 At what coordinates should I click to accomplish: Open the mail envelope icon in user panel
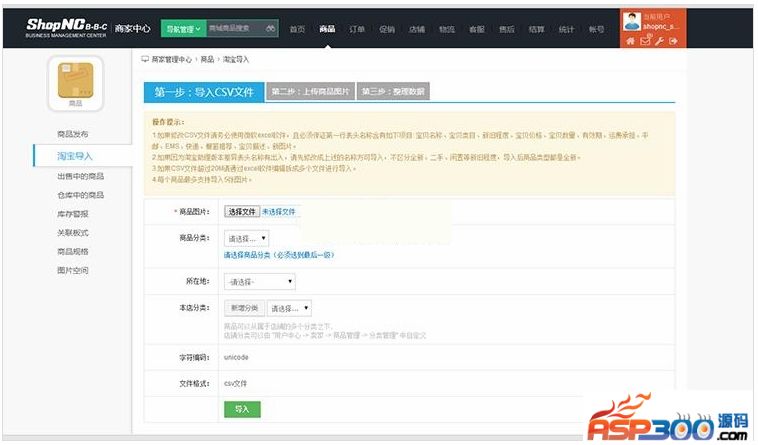(x=645, y=41)
